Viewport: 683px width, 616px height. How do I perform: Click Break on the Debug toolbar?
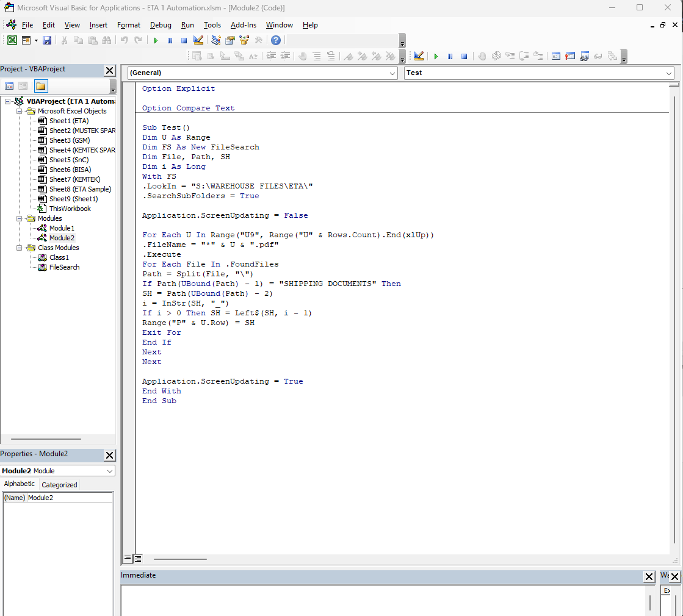click(450, 56)
